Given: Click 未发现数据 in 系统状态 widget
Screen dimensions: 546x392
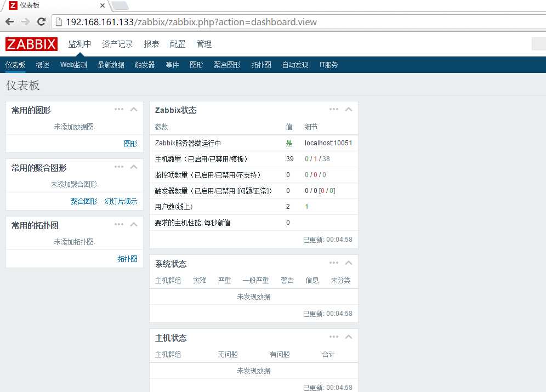Looking at the screenshot, I should click(x=253, y=297).
